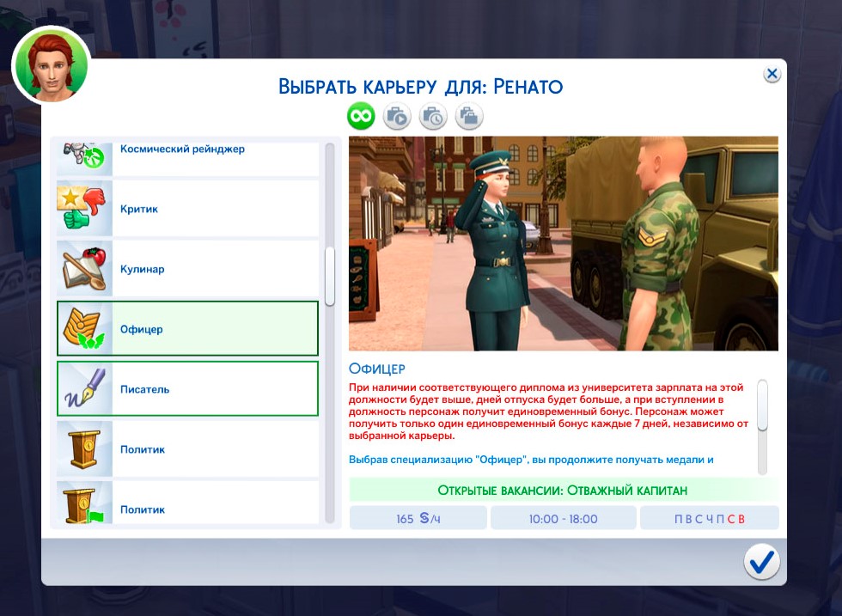The image size is (842, 616).
Task: Click the Кулинар cookbook icon
Action: pos(84,269)
